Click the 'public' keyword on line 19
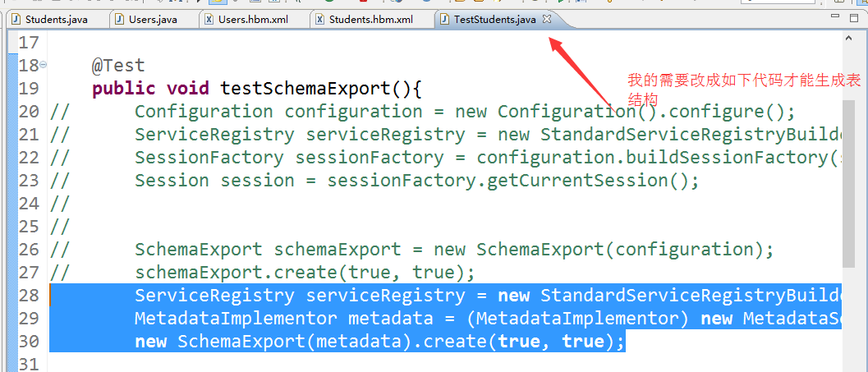This screenshot has width=868, height=372. coord(123,89)
